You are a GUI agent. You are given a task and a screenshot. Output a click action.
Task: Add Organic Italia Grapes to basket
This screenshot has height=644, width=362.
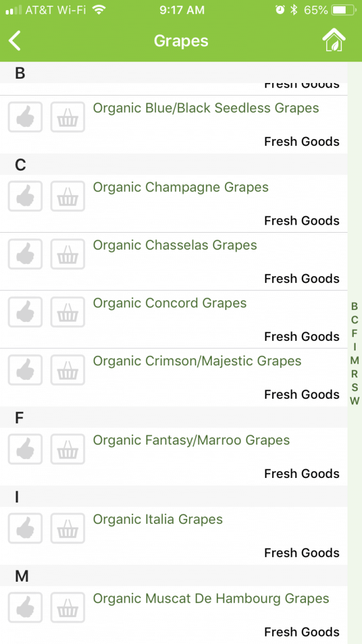click(68, 528)
